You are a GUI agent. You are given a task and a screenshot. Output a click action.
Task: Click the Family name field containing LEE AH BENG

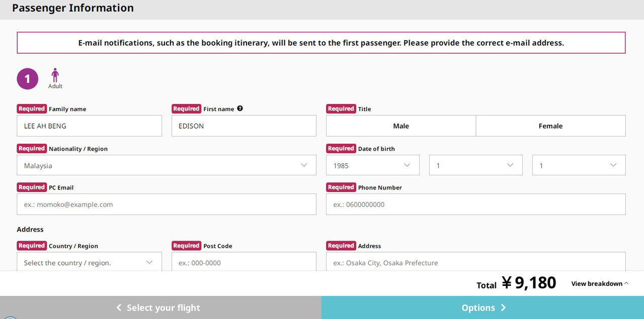tap(89, 126)
